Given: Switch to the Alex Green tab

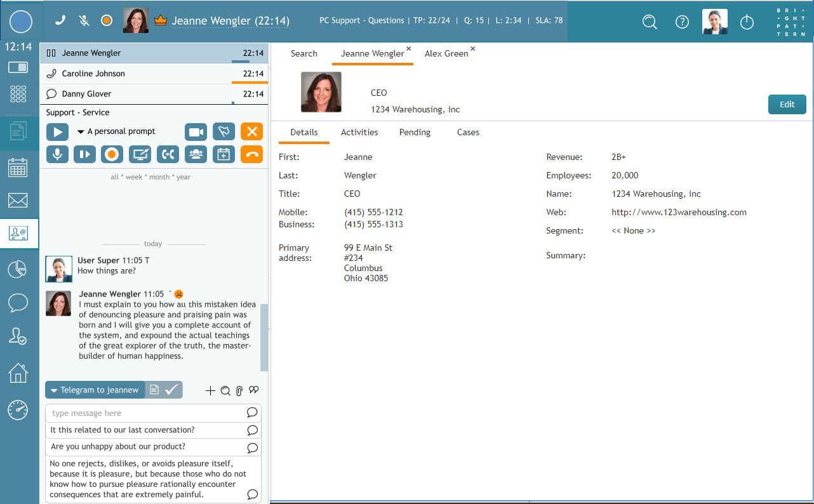Looking at the screenshot, I should pyautogui.click(x=446, y=53).
